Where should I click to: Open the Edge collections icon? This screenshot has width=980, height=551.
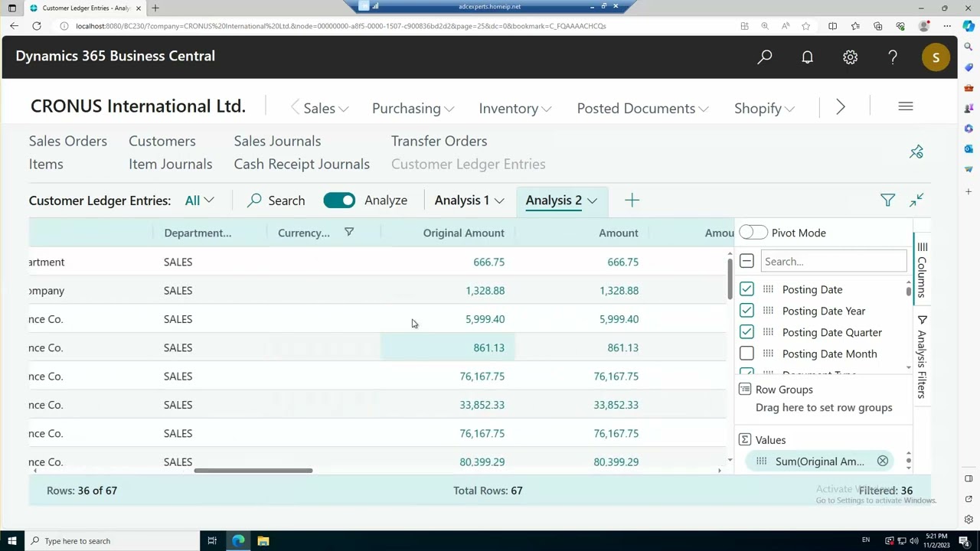click(x=878, y=26)
